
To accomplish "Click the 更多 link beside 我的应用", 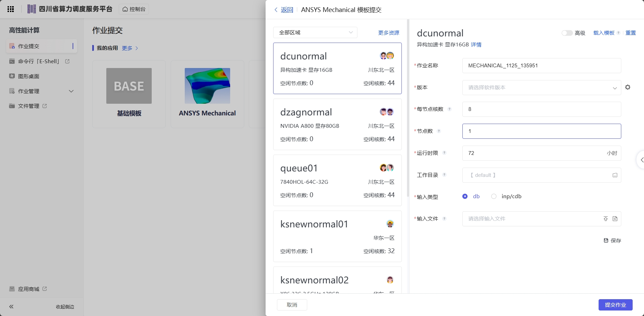I will 130,48.
